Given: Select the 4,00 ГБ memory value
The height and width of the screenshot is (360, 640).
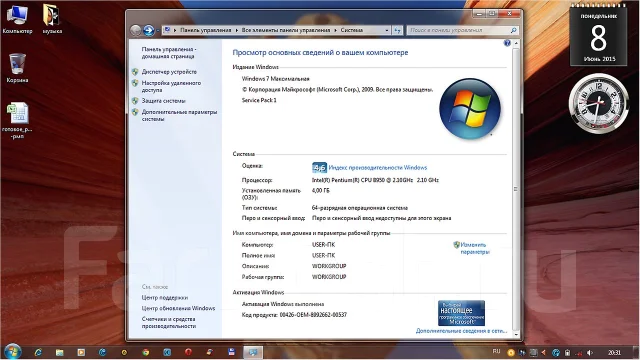Looking at the screenshot, I should point(320,191).
